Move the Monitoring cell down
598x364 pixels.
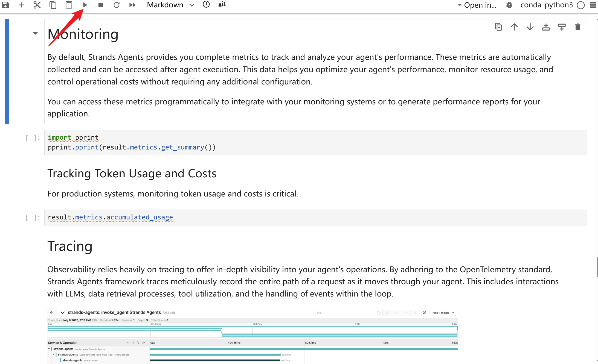530,27
